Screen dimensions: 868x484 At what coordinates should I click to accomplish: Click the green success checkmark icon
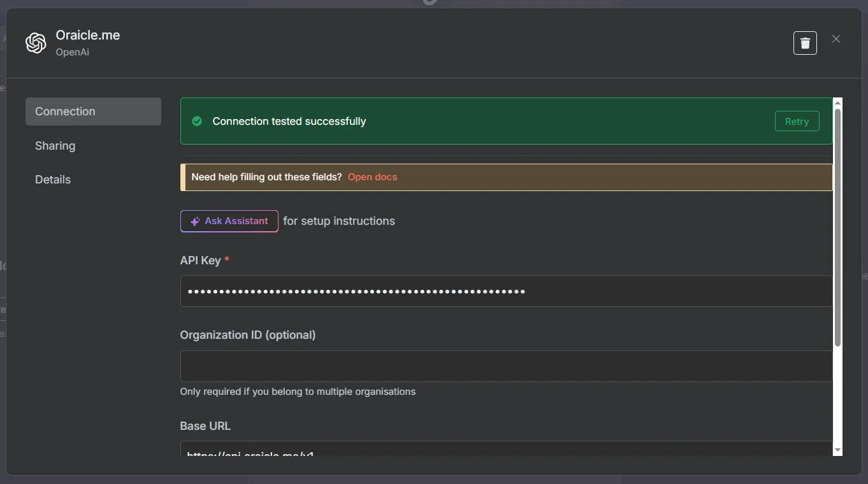[x=197, y=121]
